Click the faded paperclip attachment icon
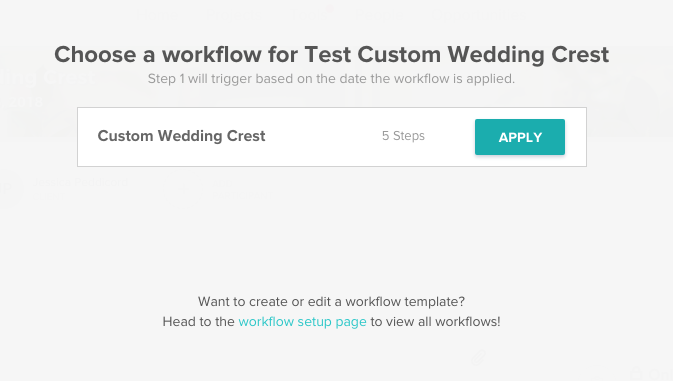 [x=478, y=357]
